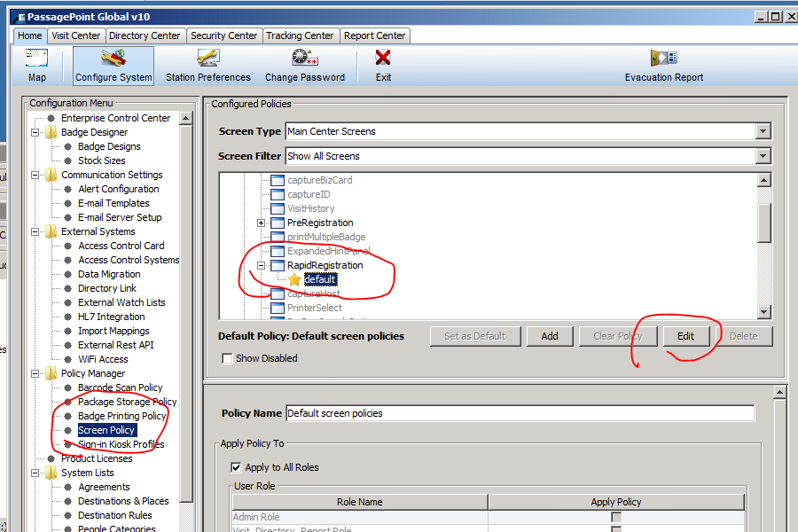The image size is (798, 532).
Task: Click the RapidRegistration screen icon
Action: coord(278,265)
